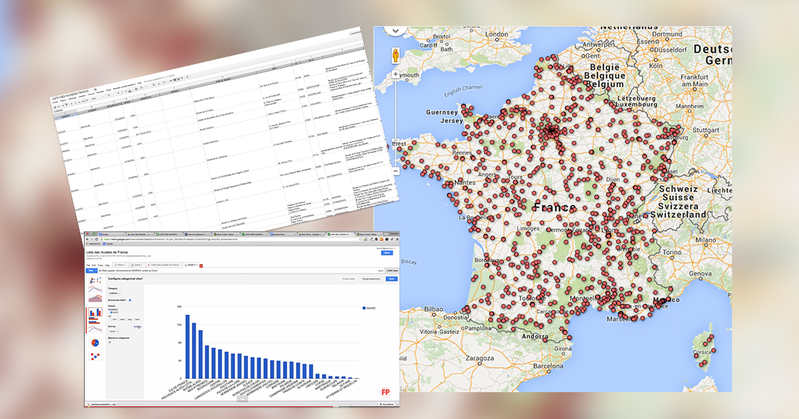The width and height of the screenshot is (799, 419).
Task: Click the Change range button
Action: 349,279
